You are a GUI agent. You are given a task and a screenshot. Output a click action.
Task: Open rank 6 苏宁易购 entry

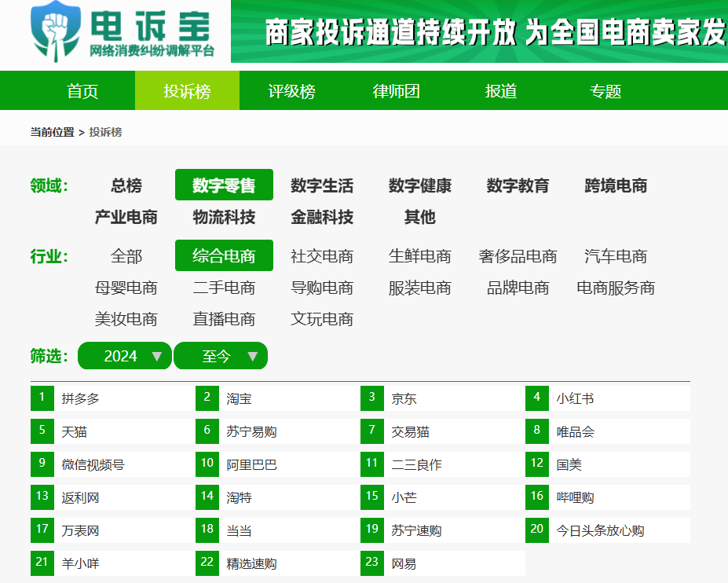point(278,431)
